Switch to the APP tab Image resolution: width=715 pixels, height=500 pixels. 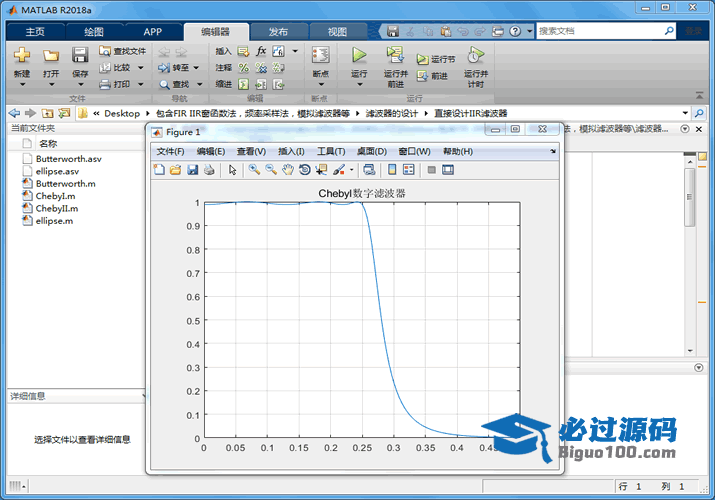coord(152,31)
